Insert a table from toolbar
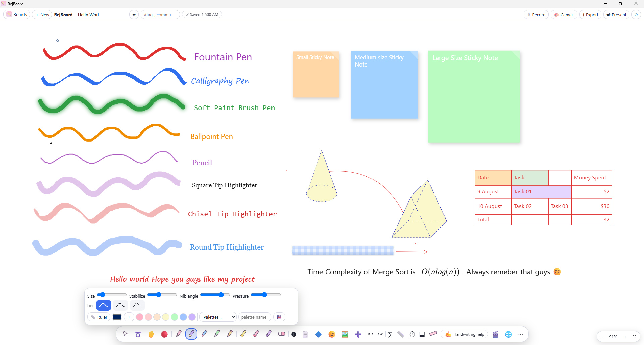Image resolution: width=644 pixels, height=345 pixels. 422,334
